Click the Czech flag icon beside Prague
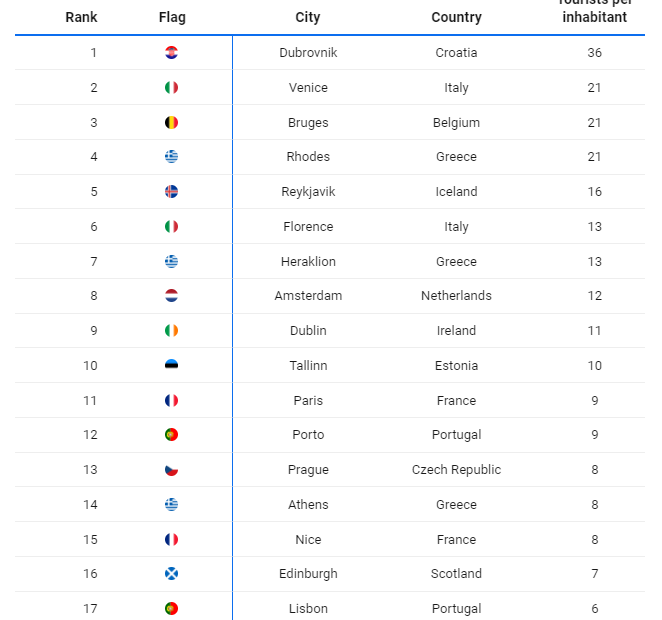 coord(172,470)
